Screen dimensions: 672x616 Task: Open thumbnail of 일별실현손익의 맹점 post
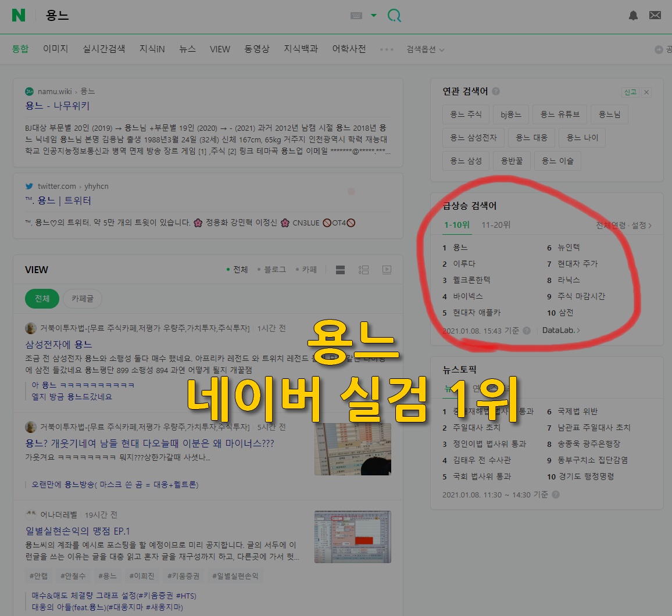[x=353, y=537]
